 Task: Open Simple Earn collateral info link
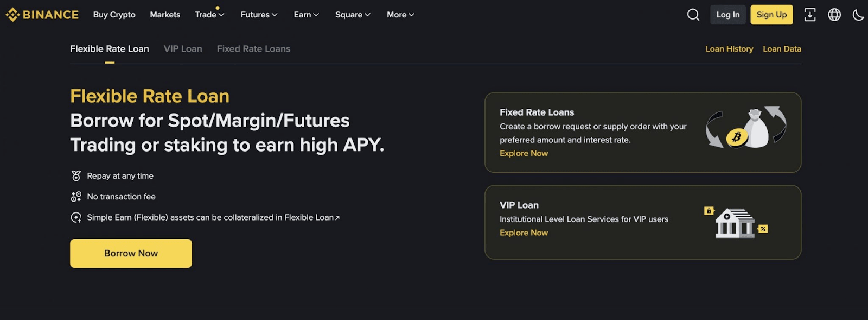(x=213, y=217)
